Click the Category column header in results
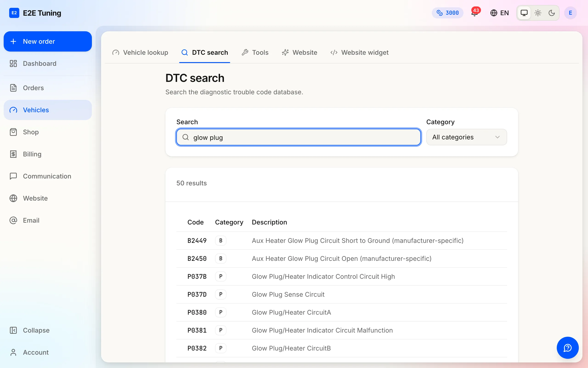 coord(229,222)
